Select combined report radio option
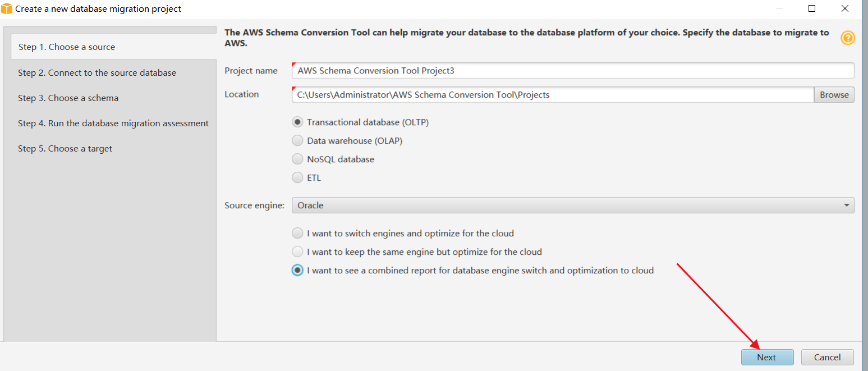 click(x=297, y=271)
